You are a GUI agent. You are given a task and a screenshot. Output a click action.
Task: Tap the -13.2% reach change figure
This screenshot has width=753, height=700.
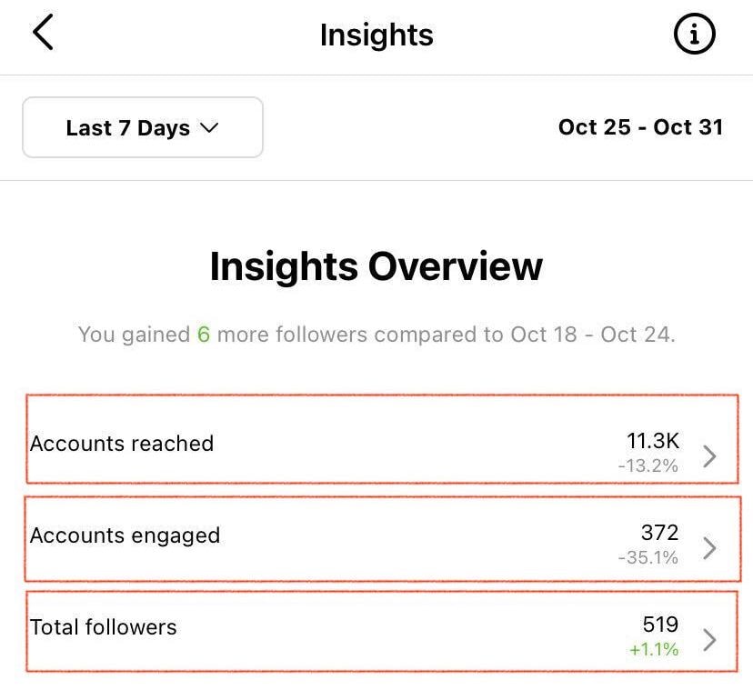click(x=648, y=466)
